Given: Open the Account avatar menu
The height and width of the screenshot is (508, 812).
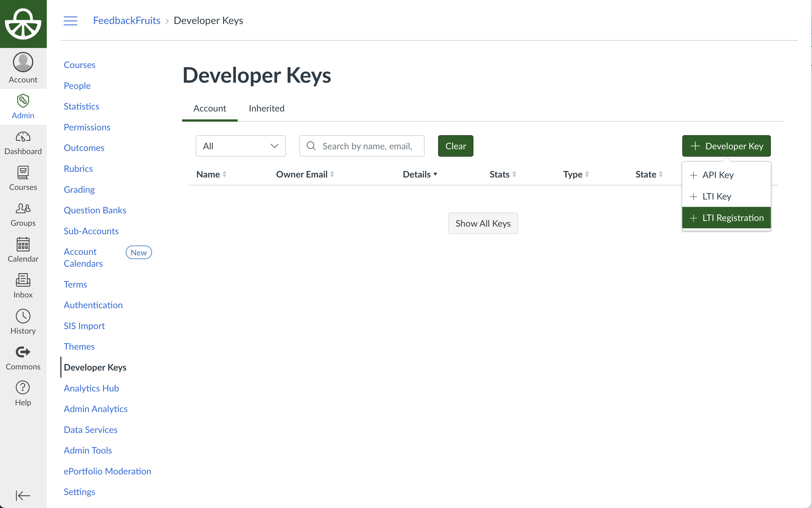Looking at the screenshot, I should (x=23, y=62).
